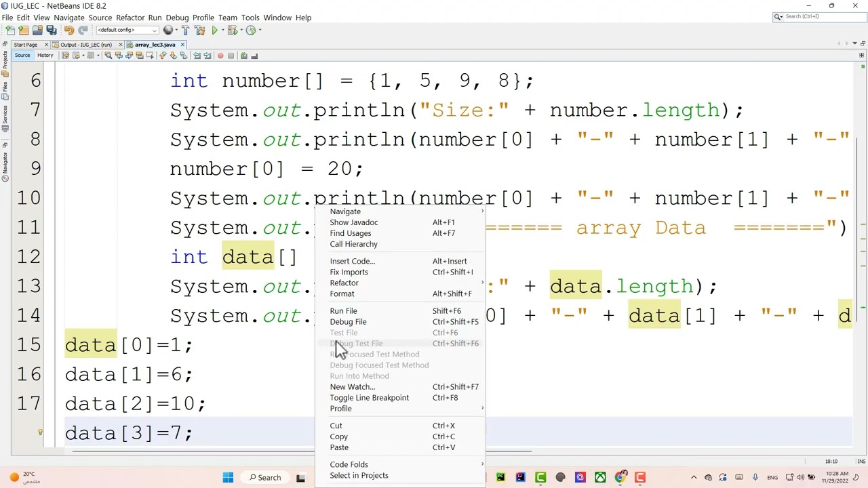This screenshot has width=868, height=488.
Task: Click the Shift Line Right icon
Action: coord(206,56)
